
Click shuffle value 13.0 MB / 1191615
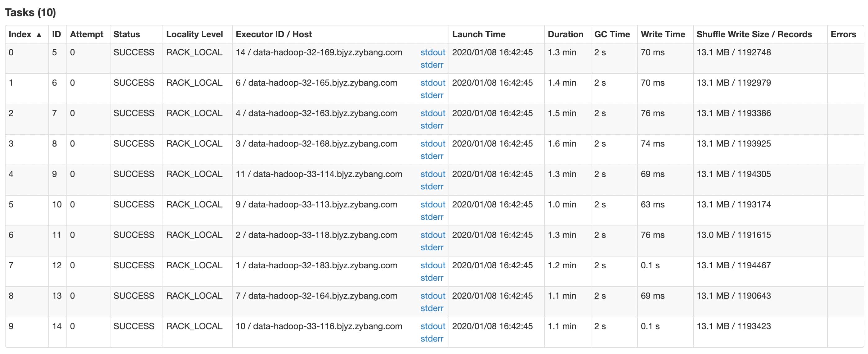click(x=734, y=235)
